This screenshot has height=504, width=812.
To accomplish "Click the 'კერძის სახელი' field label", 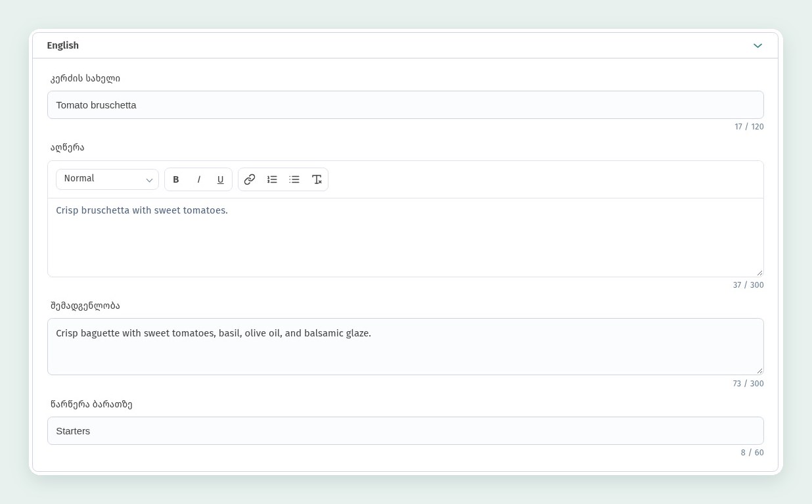I will click(x=85, y=78).
